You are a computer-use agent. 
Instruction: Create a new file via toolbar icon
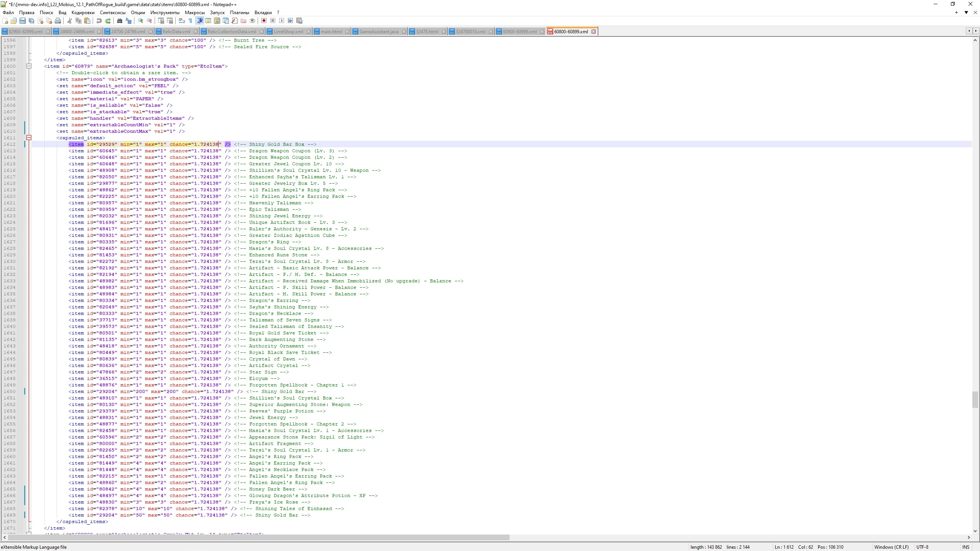[5, 21]
